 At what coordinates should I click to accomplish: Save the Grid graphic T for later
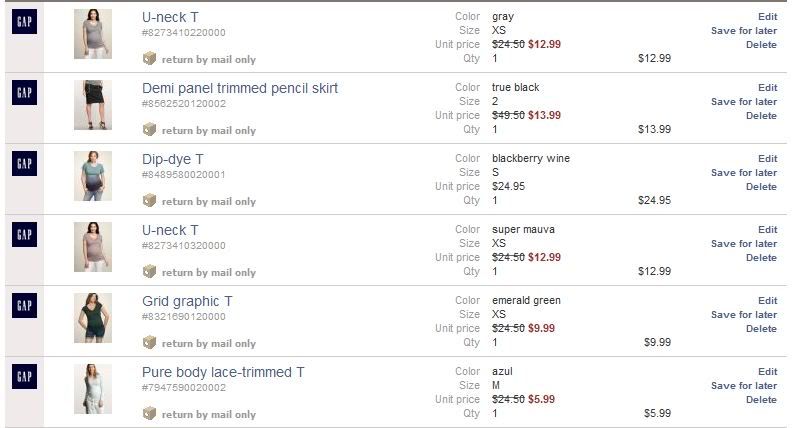tap(743, 315)
